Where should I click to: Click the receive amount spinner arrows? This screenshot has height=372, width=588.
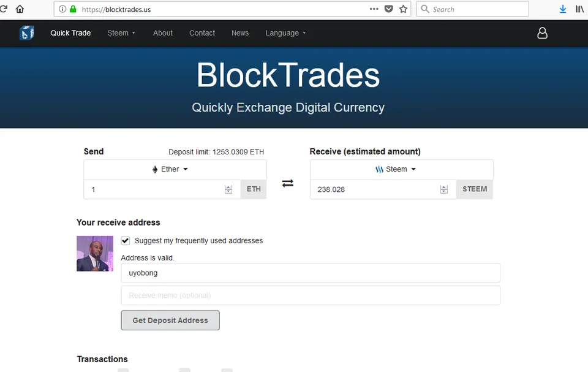[x=444, y=189]
